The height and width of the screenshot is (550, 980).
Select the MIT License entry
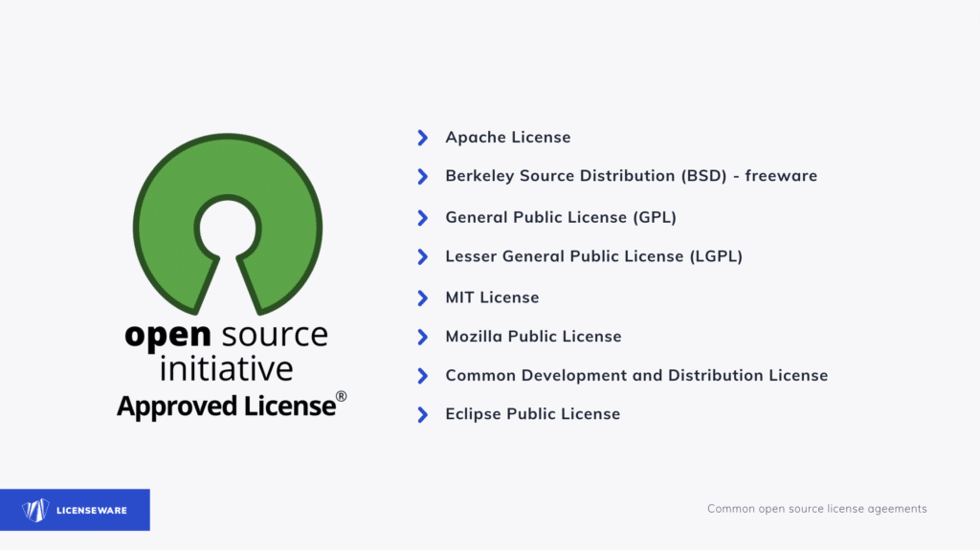[x=492, y=297]
